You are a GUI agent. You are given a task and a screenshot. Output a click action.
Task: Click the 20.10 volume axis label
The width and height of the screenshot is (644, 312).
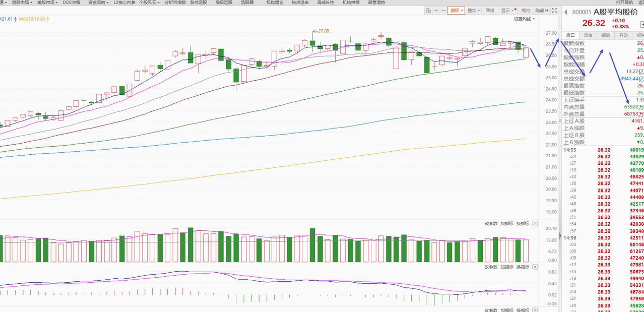coord(551,228)
